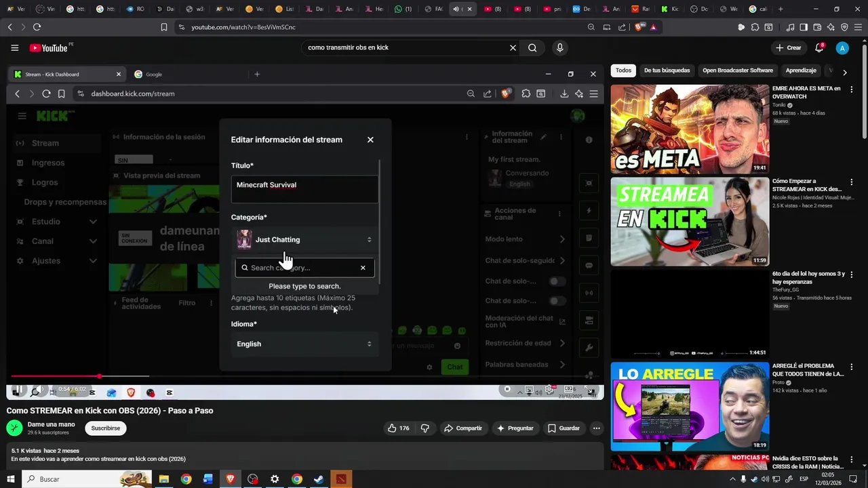
Task: Pause the video with the player button
Action: (x=18, y=390)
